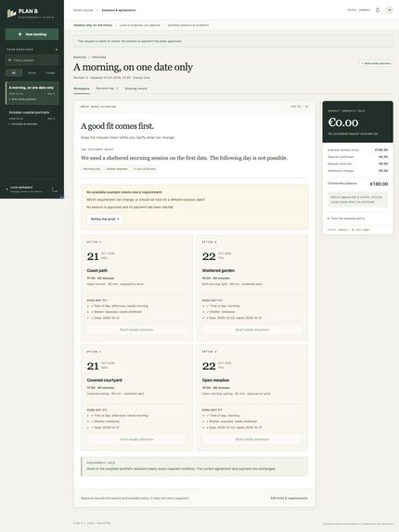Open the Studio planner breadcrumb
Image resolution: width=399 pixels, height=532 pixels.
click(84, 10)
